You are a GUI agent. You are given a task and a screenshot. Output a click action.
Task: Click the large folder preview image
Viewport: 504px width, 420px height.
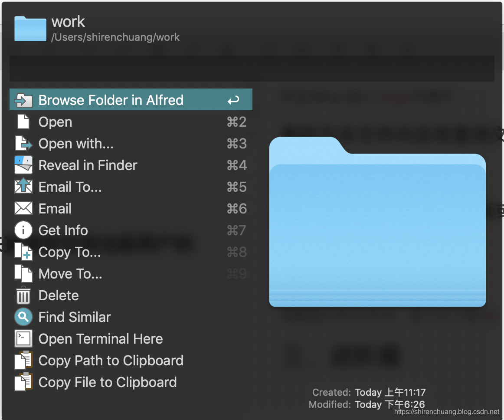377,222
